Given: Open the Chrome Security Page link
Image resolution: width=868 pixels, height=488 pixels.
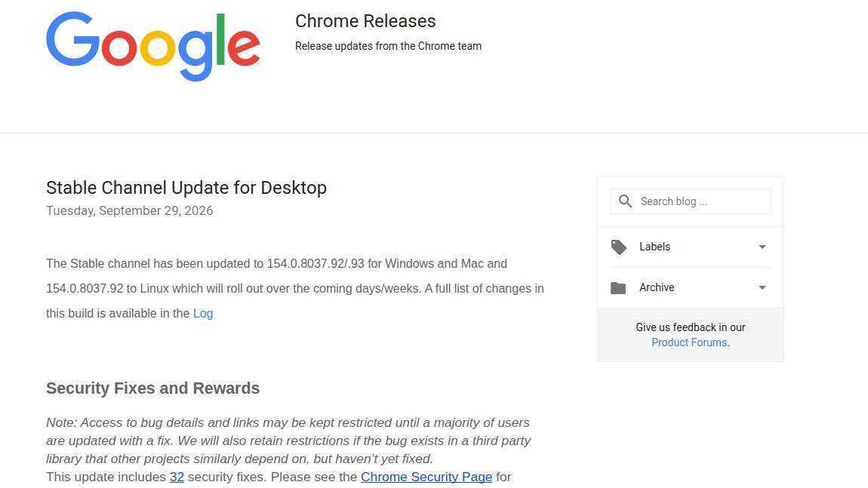Looking at the screenshot, I should point(426,477).
